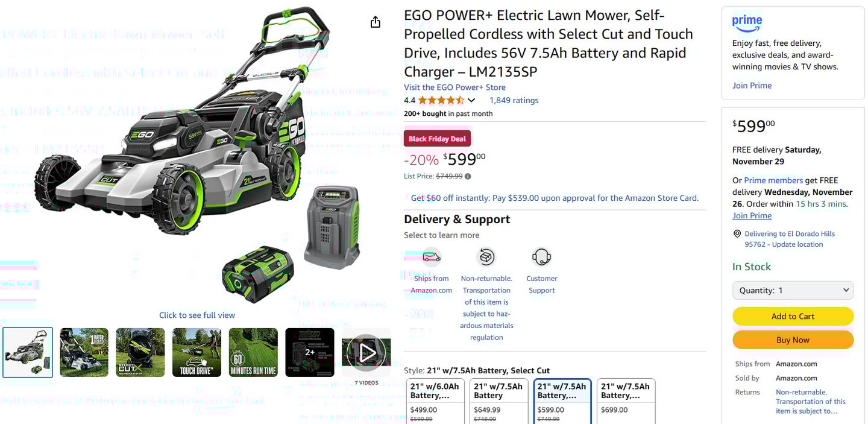This screenshot has width=868, height=424.
Task: Visit the EGO Power+ Store link
Action: (454, 87)
